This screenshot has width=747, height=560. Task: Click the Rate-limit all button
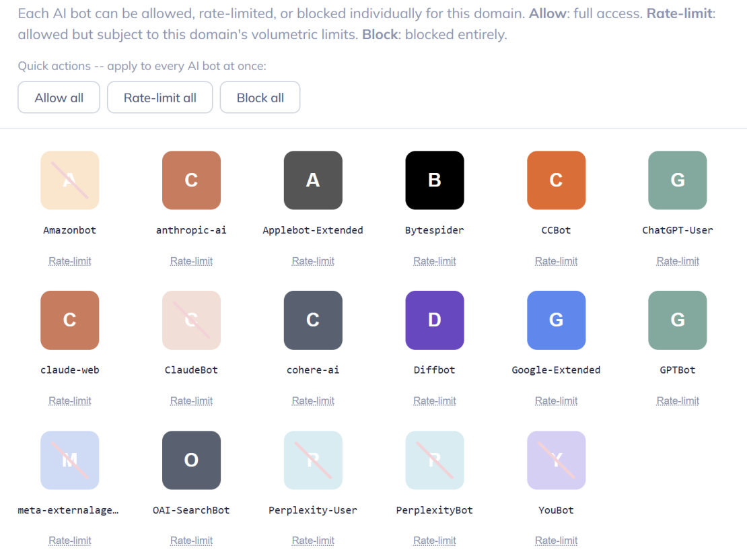(x=160, y=97)
